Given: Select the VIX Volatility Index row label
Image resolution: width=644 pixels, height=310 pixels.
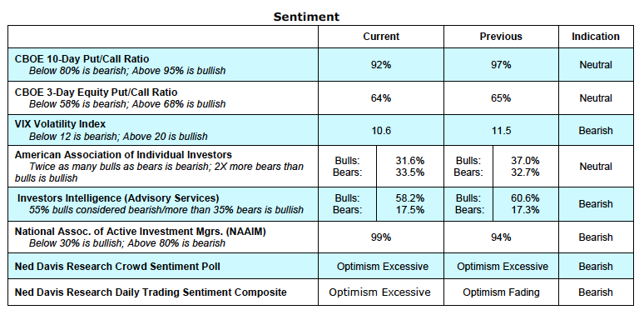Looking at the screenshot, I should [60, 124].
